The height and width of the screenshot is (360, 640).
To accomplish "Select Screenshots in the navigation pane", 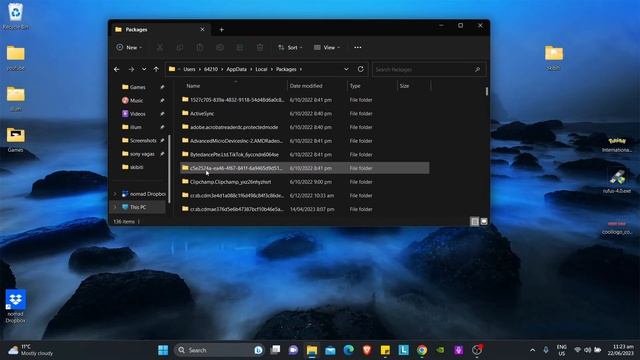I will 143,140.
